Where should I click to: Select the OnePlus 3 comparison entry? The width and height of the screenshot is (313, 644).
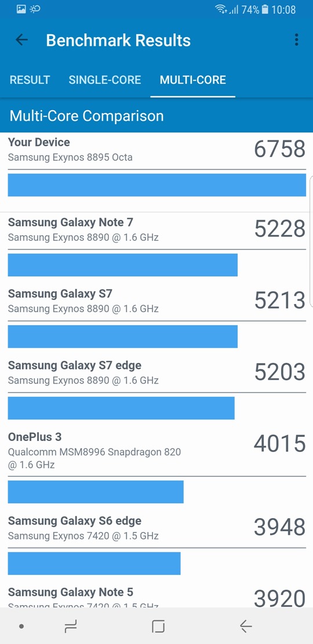156,451
